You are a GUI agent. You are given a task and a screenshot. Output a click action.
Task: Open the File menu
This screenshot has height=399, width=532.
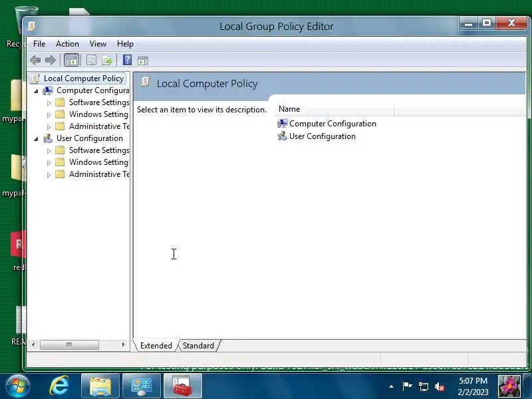pos(39,44)
